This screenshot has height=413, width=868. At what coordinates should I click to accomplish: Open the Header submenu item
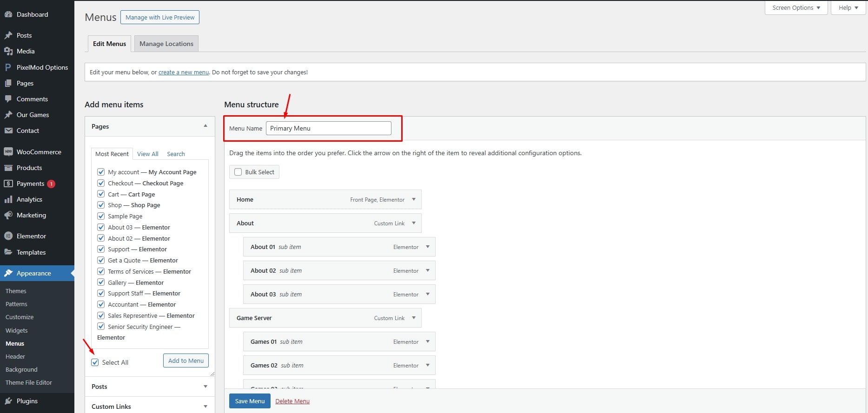(15, 356)
